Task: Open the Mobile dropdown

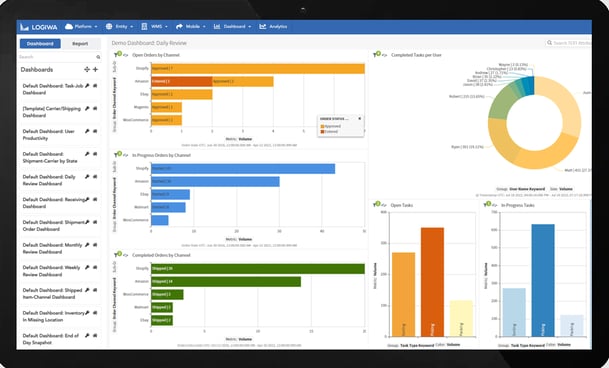Action: point(190,26)
